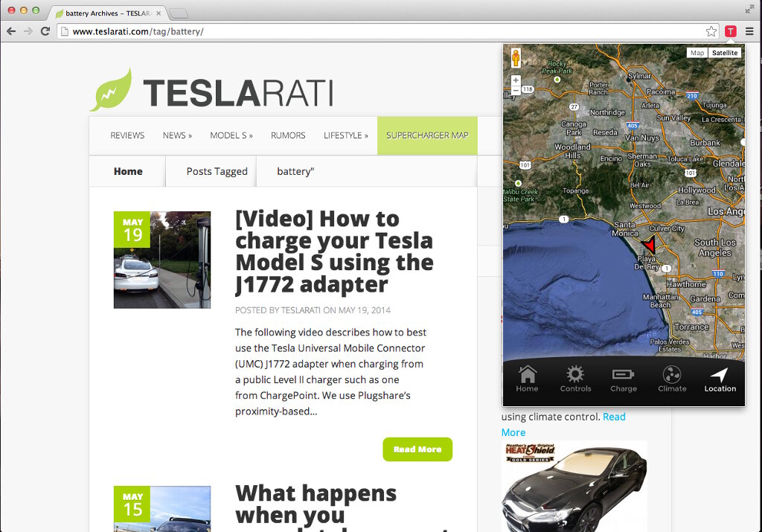Switch map view to Map

697,53
